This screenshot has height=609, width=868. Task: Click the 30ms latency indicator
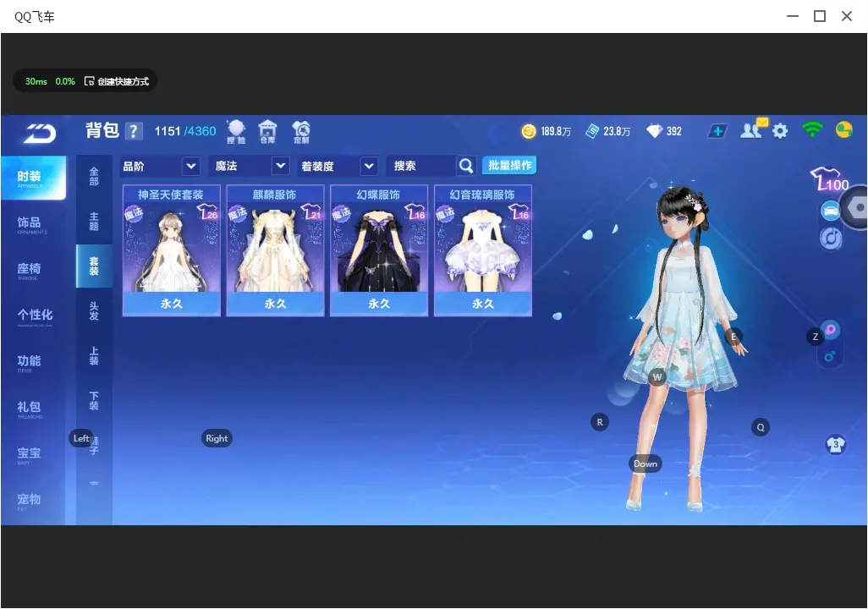(36, 81)
